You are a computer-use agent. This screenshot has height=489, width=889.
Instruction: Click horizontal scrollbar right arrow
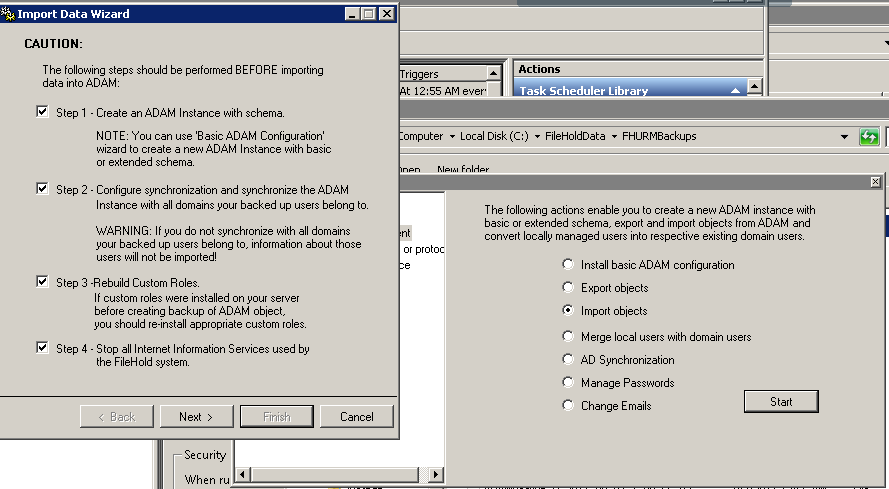click(x=435, y=474)
